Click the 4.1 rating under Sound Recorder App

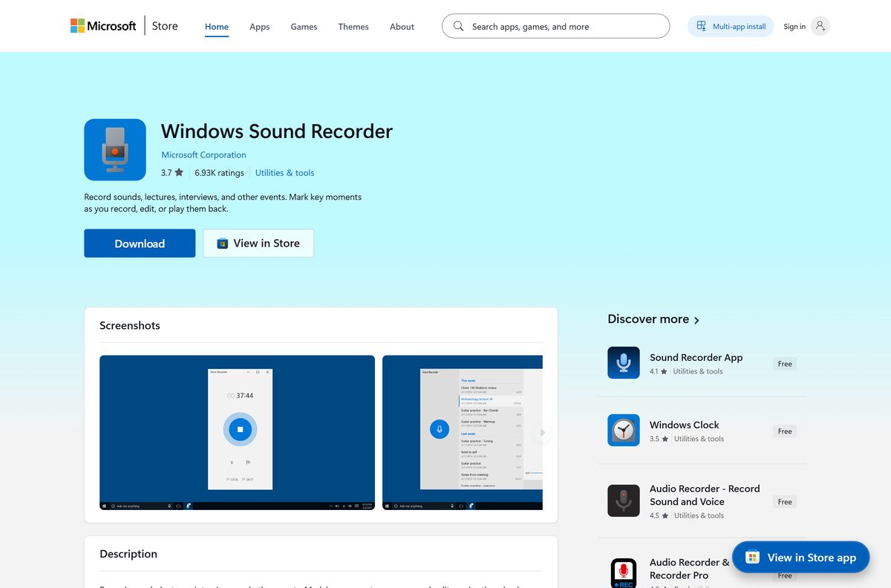click(x=659, y=371)
